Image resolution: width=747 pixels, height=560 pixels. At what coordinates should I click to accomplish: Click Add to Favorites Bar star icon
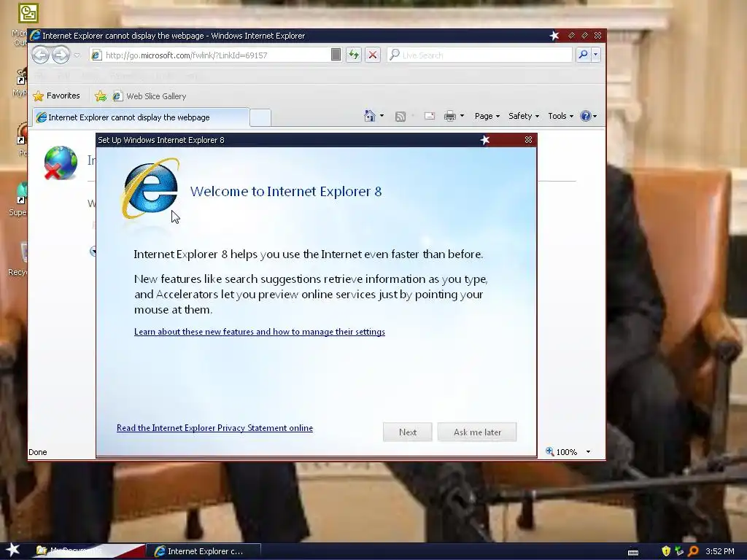pos(101,96)
